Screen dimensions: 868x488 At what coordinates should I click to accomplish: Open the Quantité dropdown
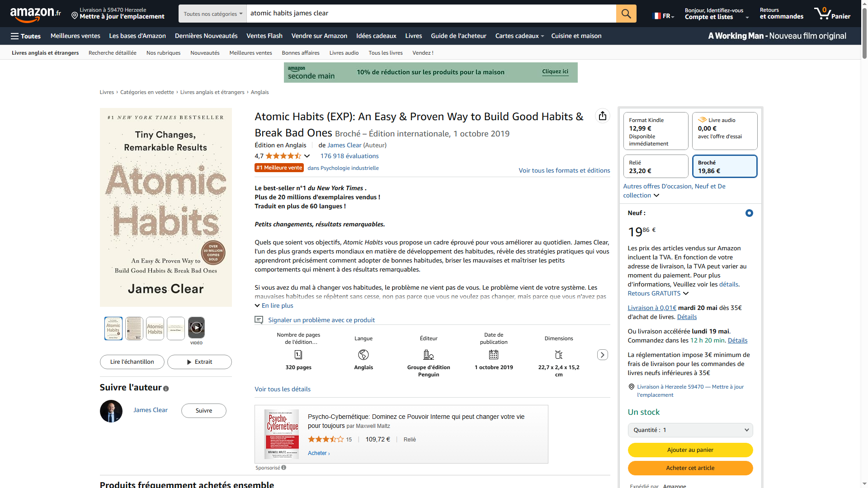click(x=690, y=430)
